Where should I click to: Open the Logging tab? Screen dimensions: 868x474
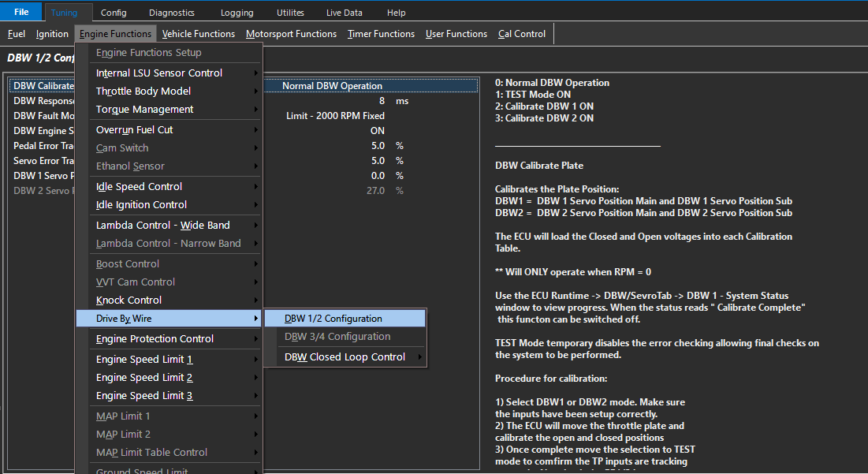(x=237, y=13)
